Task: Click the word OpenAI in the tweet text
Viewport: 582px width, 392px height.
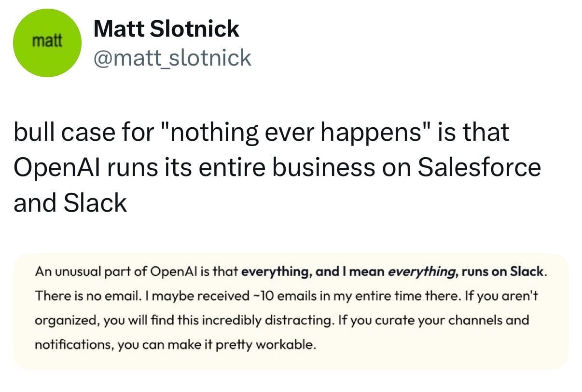Action: coord(56,167)
